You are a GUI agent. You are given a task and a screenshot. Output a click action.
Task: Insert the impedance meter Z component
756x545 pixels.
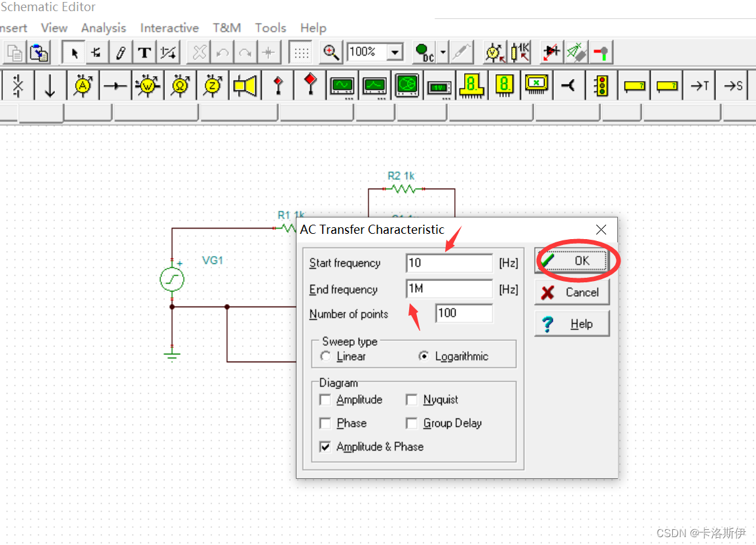click(213, 86)
